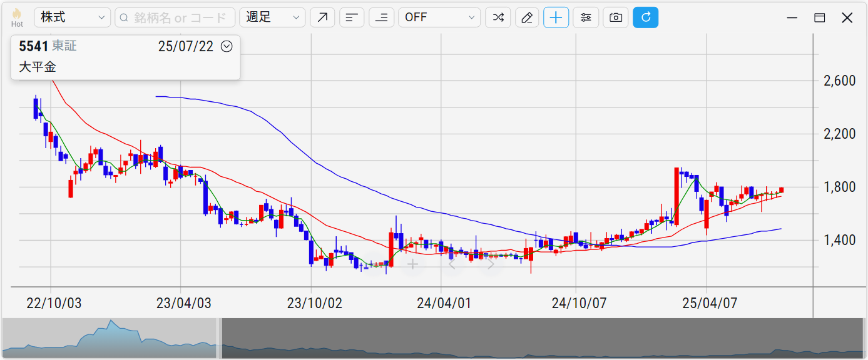Click the faint plus zoom button on chart
868x360 pixels.
pyautogui.click(x=412, y=264)
